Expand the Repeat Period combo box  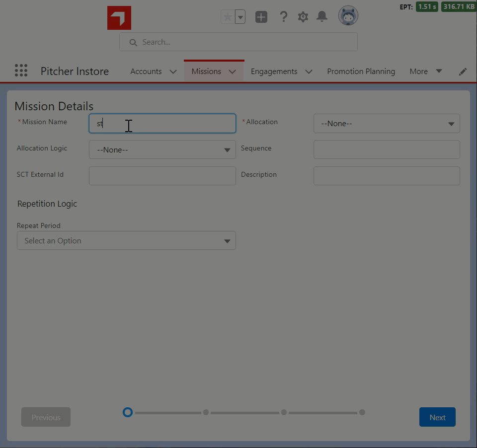126,241
